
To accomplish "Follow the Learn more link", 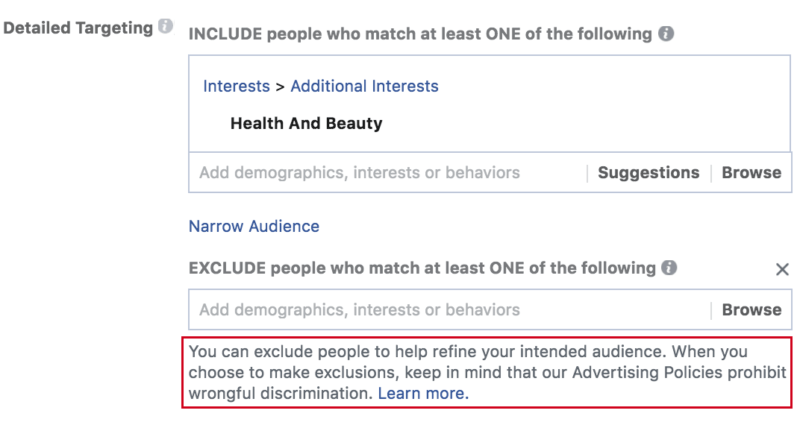I will pyautogui.click(x=423, y=393).
